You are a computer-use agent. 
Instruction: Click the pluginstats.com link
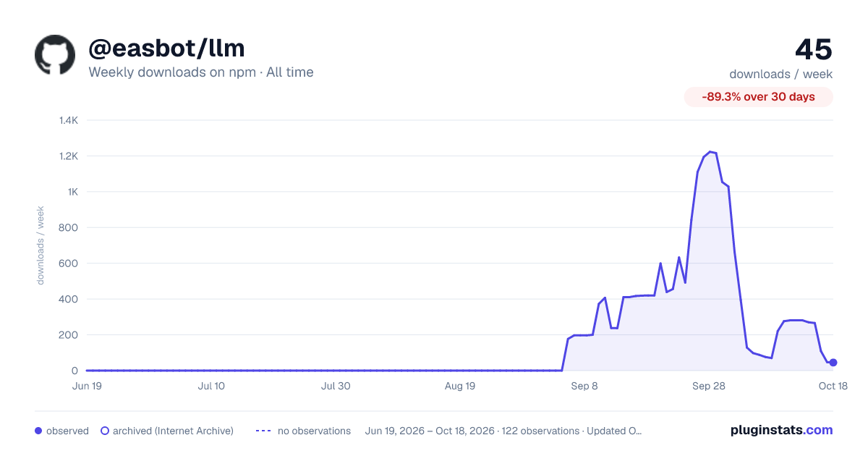[782, 430]
